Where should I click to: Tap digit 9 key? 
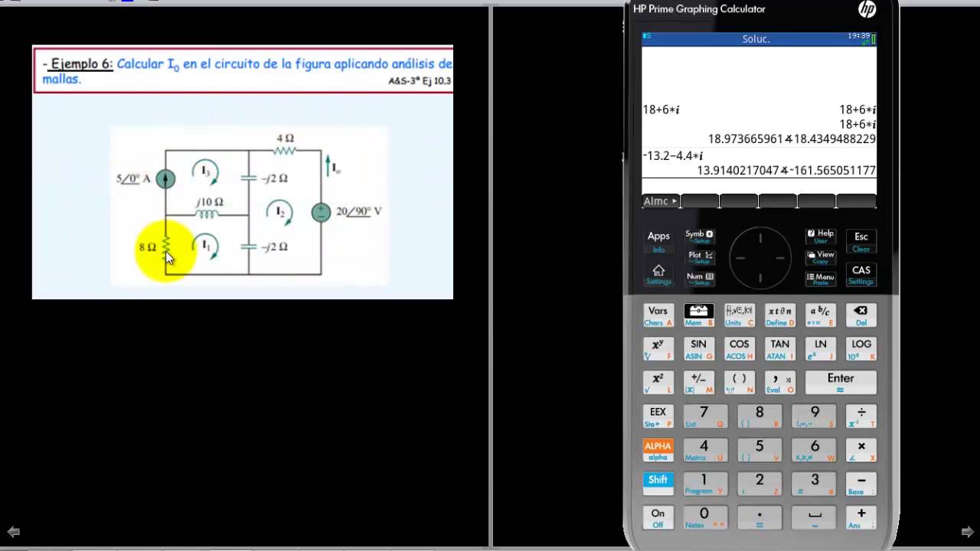pyautogui.click(x=815, y=416)
